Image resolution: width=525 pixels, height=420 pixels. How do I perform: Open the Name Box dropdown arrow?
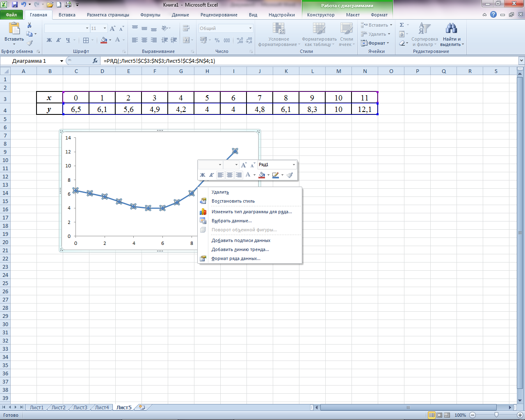click(62, 61)
